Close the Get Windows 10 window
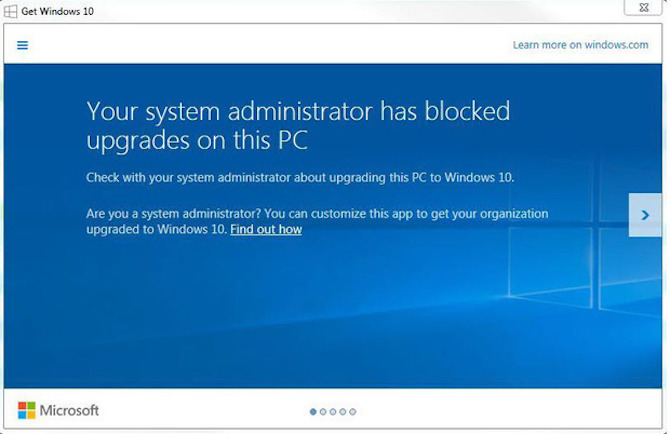 (x=644, y=7)
